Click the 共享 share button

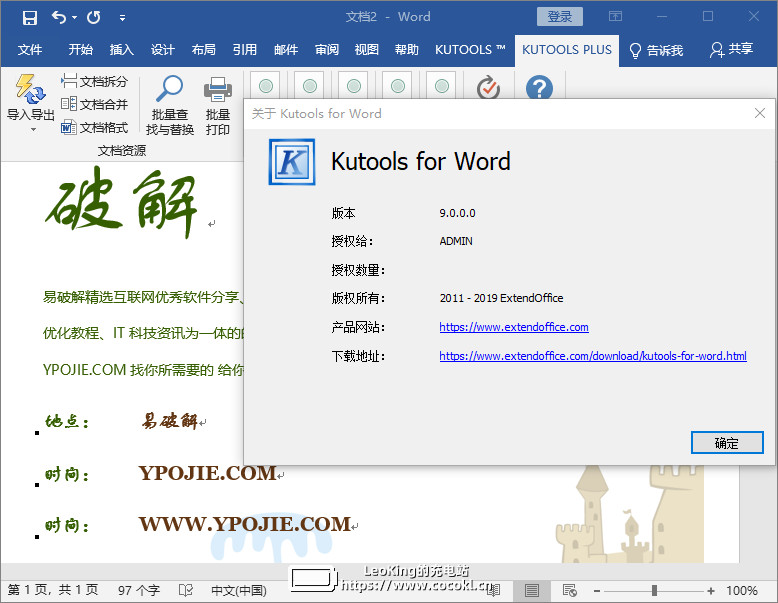click(x=731, y=49)
